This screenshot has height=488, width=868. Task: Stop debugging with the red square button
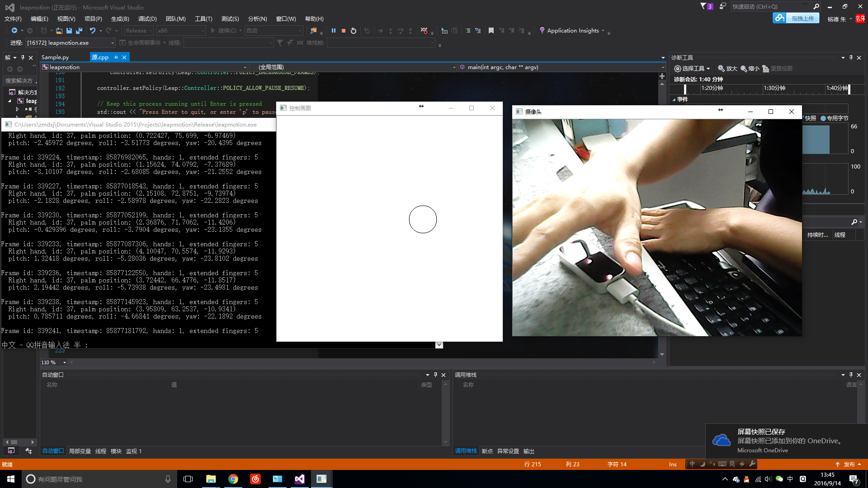[x=344, y=31]
